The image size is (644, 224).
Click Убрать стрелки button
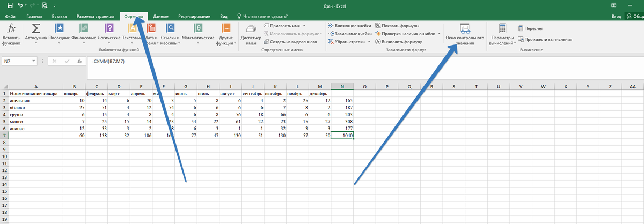point(346,41)
